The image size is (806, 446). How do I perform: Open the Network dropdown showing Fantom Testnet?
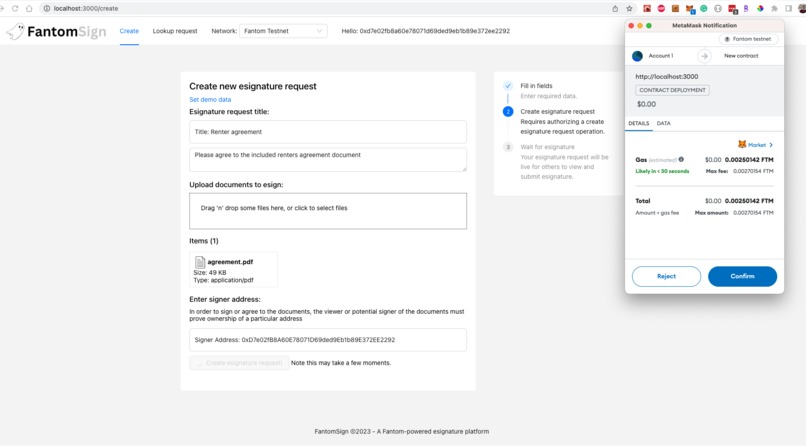(x=283, y=31)
